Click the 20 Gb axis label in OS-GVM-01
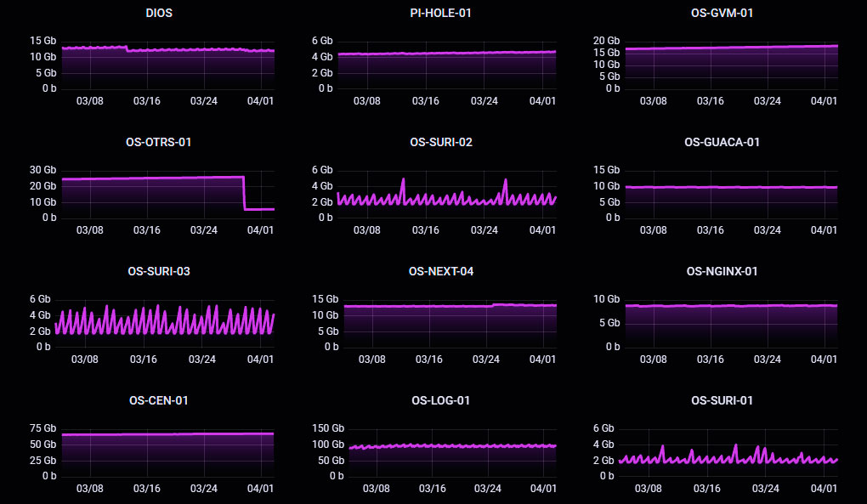This screenshot has height=504, width=867. tap(606, 41)
